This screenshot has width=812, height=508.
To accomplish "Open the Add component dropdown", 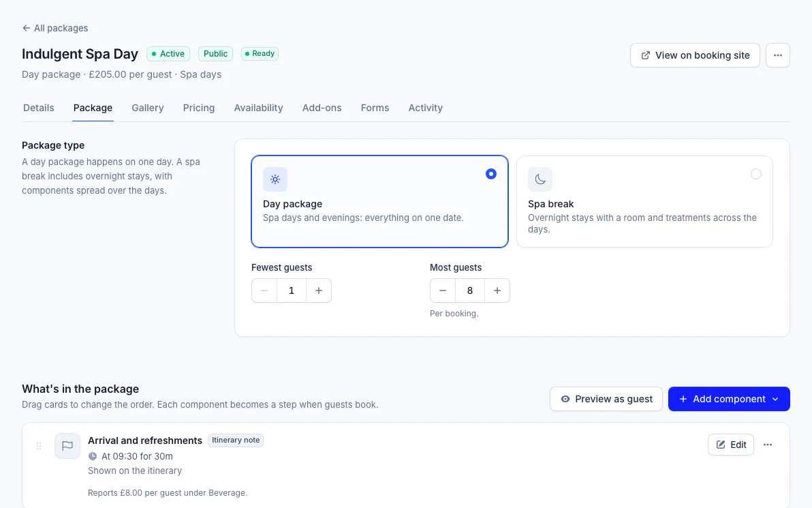I will pyautogui.click(x=729, y=399).
